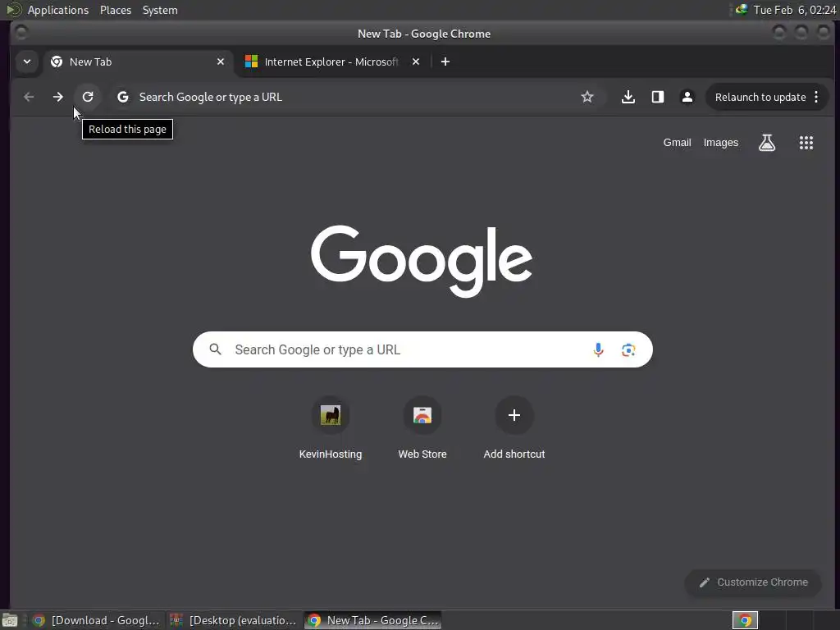The height and width of the screenshot is (630, 840).
Task: Toggle the side panel icon
Action: 657,97
